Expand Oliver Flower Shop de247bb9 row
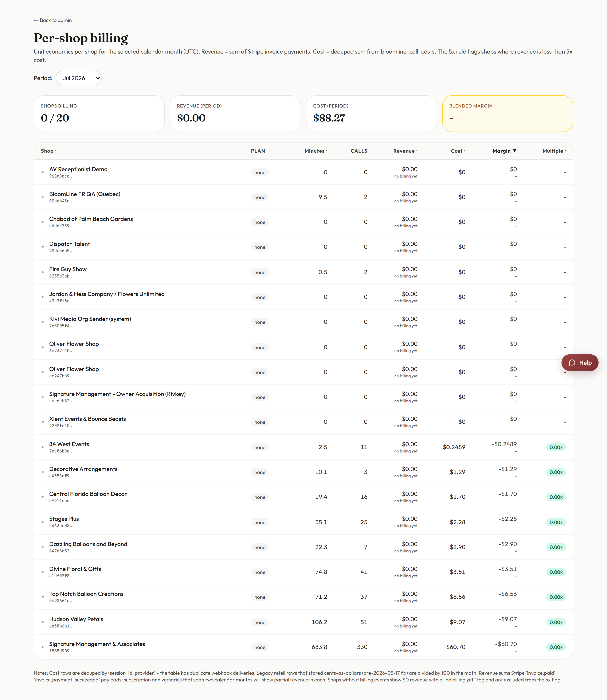 click(x=43, y=372)
